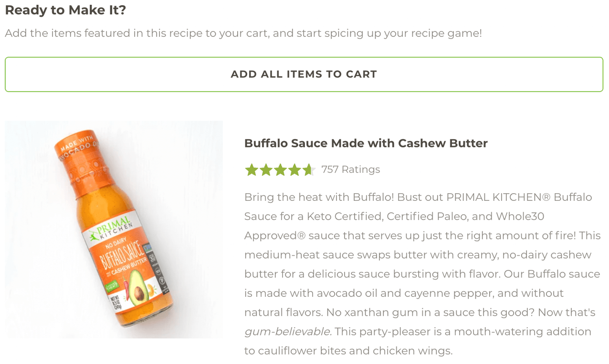Click the first green rating star
The image size is (609, 364).
pos(251,170)
